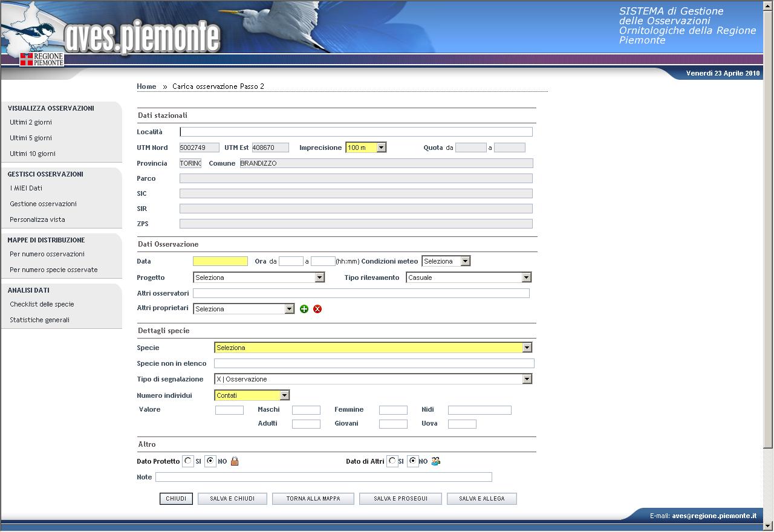The width and height of the screenshot is (774, 532).
Task: Open the Specie dropdown
Action: point(373,348)
